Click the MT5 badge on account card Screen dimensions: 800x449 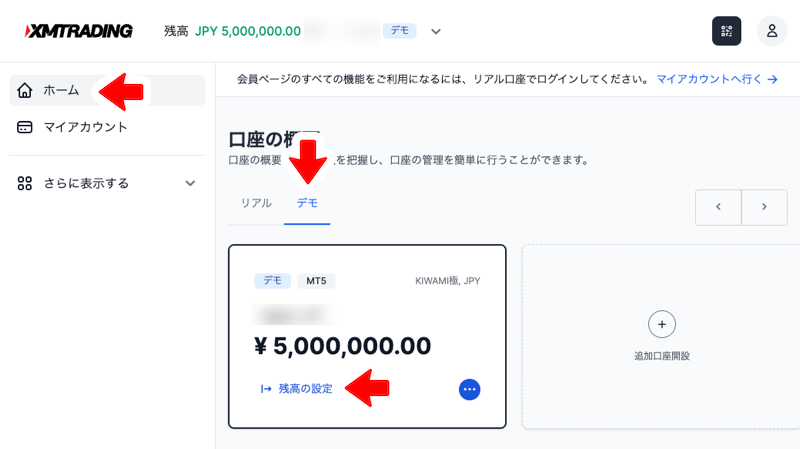point(316,281)
